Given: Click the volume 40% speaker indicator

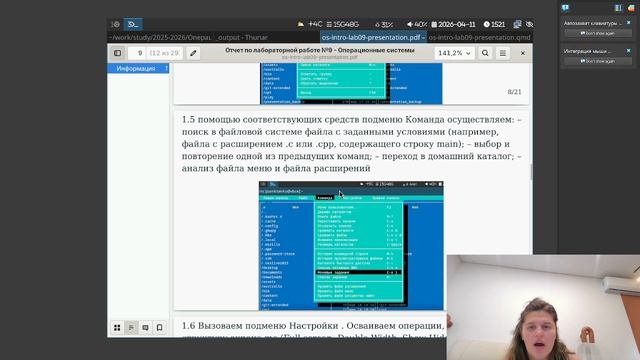Looking at the screenshot, I should click(417, 24).
